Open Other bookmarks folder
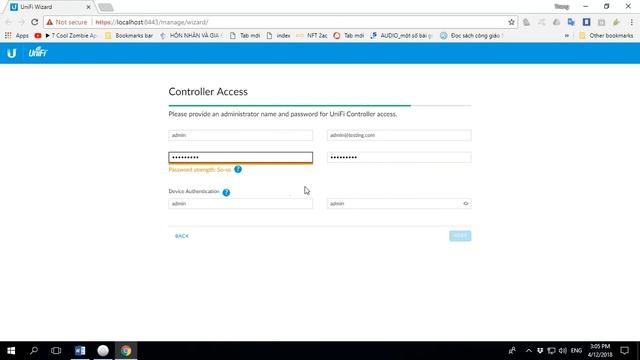Image resolution: width=640 pixels, height=360 pixels. 607,36
